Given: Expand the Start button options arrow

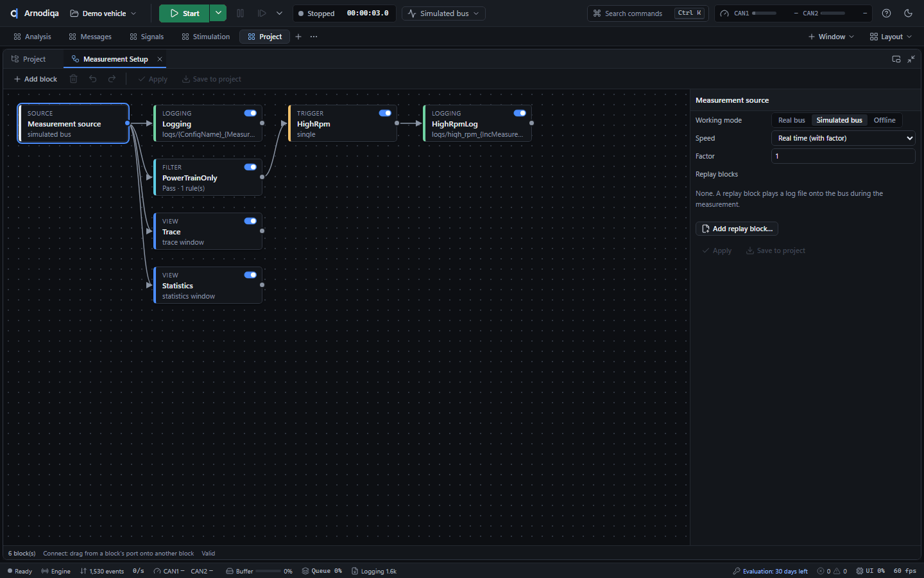Looking at the screenshot, I should click(x=218, y=13).
